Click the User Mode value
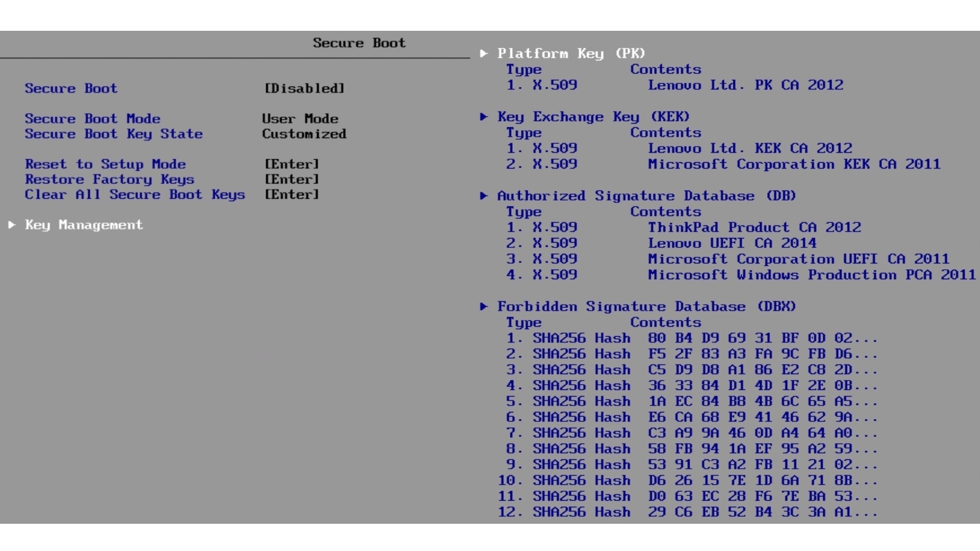The image size is (980, 551). coord(300,118)
